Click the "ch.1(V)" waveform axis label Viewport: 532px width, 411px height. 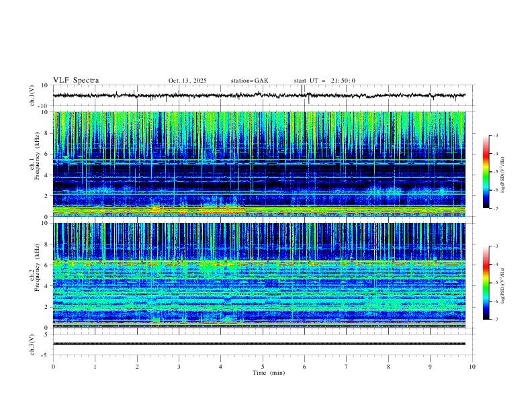point(32,95)
